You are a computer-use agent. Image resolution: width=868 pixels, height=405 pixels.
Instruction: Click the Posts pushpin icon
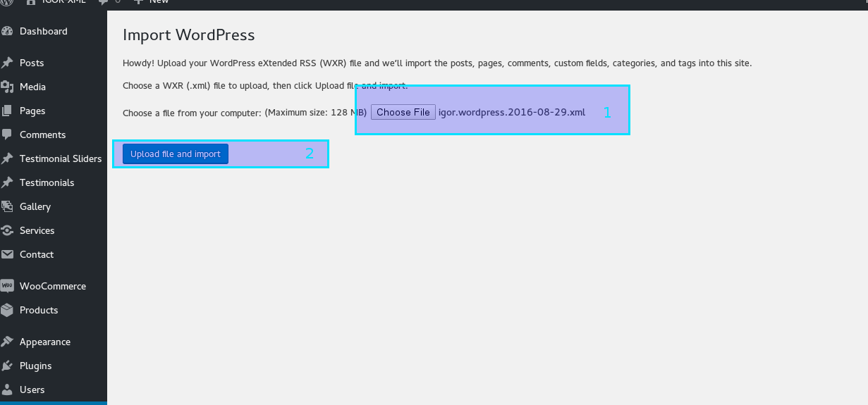pyautogui.click(x=7, y=63)
